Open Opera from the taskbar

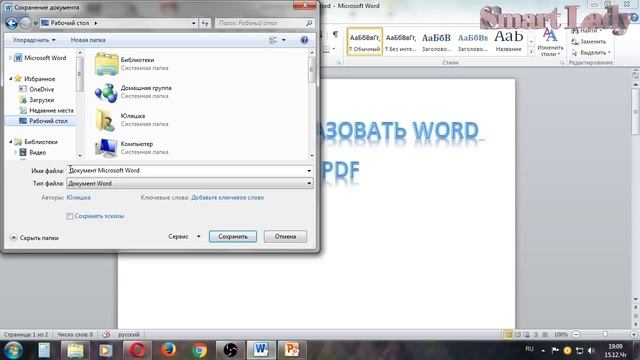tap(137, 350)
